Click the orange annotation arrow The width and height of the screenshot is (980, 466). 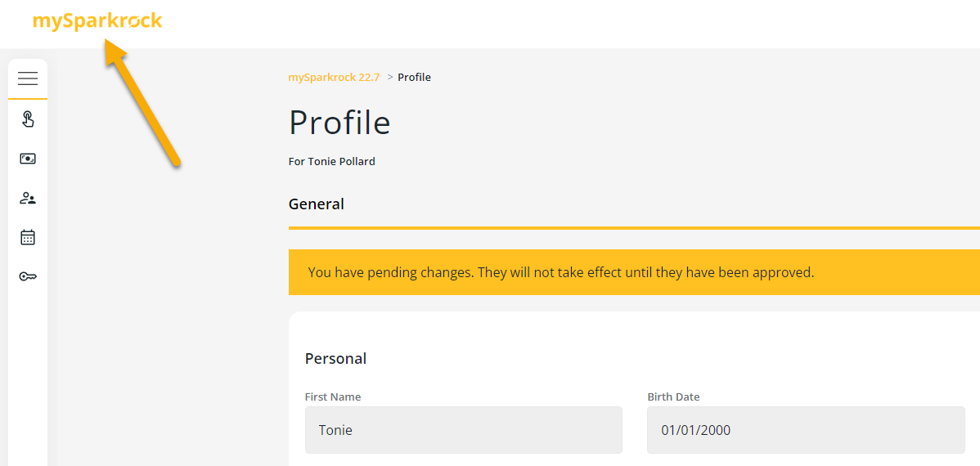tap(144, 105)
